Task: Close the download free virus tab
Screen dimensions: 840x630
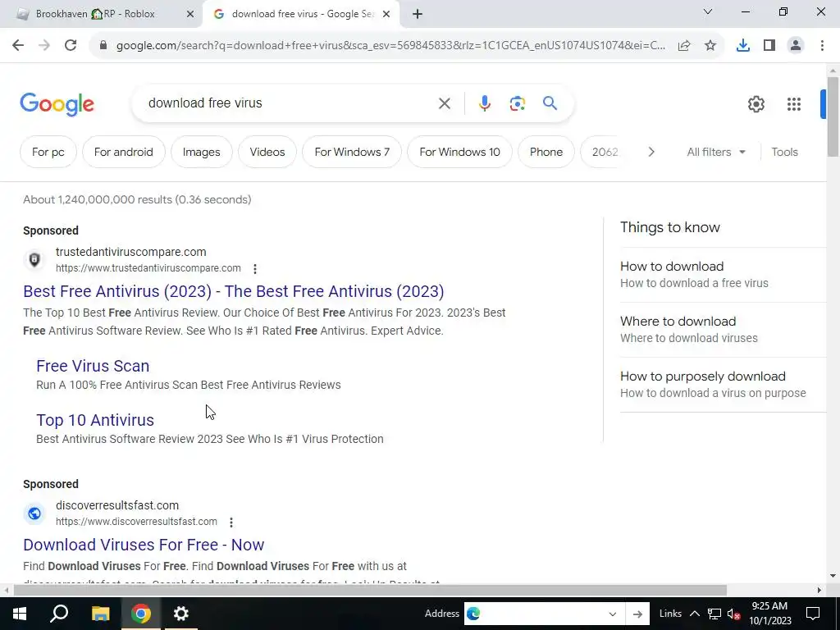Action: 386,15
